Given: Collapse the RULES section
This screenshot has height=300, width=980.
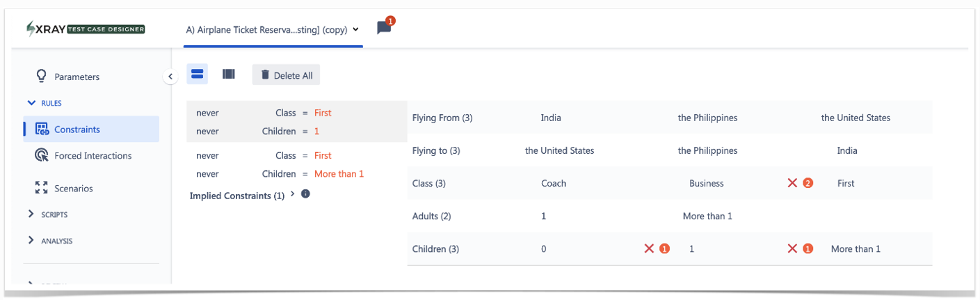Looking at the screenshot, I should tap(31, 102).
